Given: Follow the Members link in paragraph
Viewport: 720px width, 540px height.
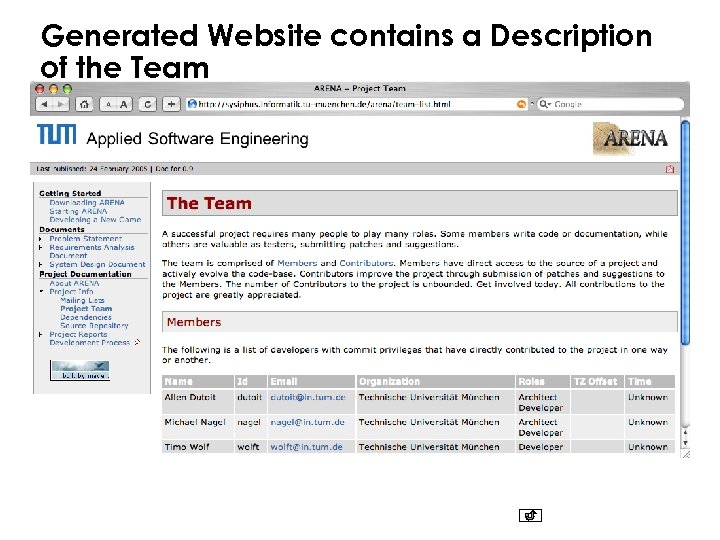Looking at the screenshot, I should point(297,263).
